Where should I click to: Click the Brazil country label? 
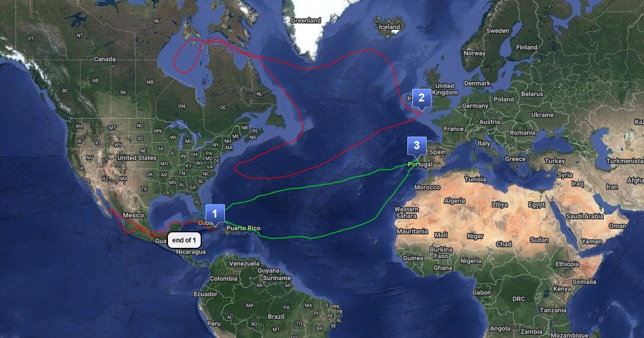pyautogui.click(x=276, y=317)
